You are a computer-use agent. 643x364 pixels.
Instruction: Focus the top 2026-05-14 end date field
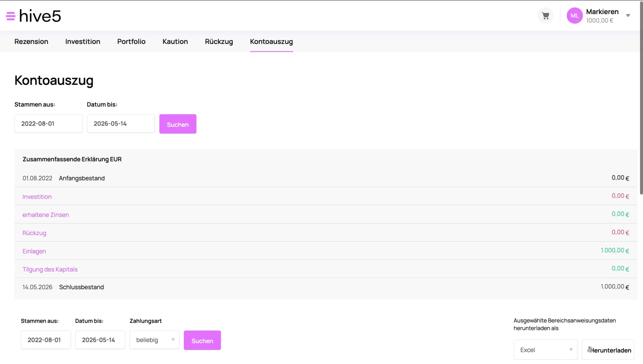(x=121, y=124)
